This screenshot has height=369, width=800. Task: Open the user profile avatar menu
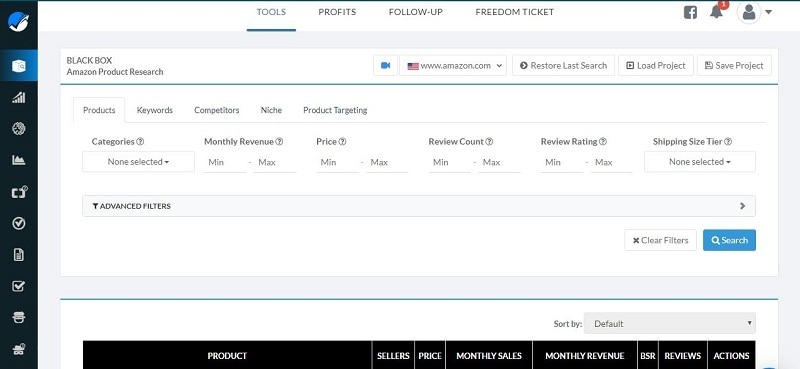click(749, 12)
